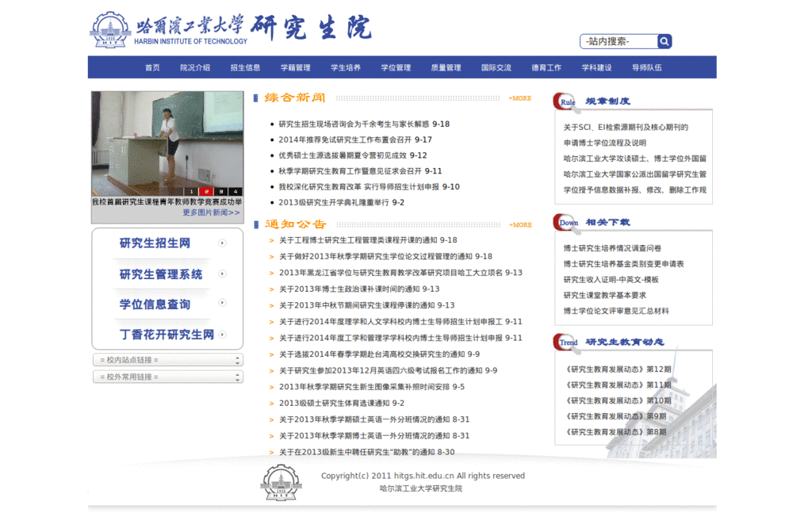Viewport: 812px width, 513px height.
Task: Open 学生培养 menu item
Action: coord(346,68)
